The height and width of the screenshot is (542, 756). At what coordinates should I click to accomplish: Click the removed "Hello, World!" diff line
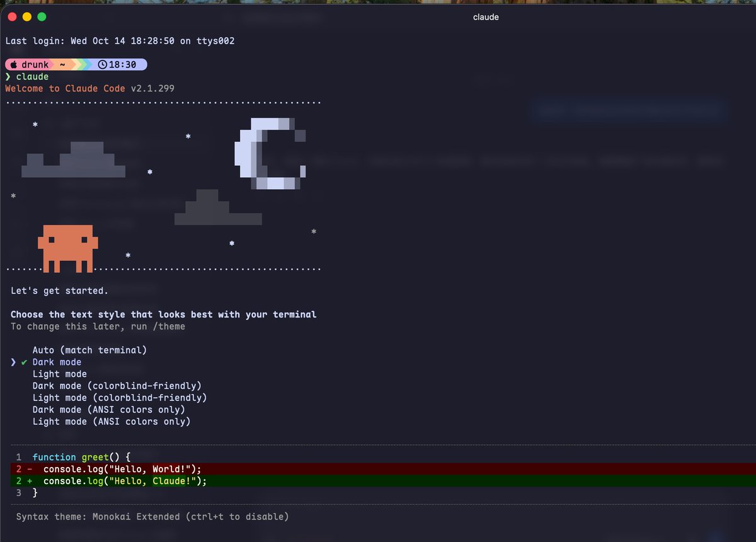click(x=383, y=469)
